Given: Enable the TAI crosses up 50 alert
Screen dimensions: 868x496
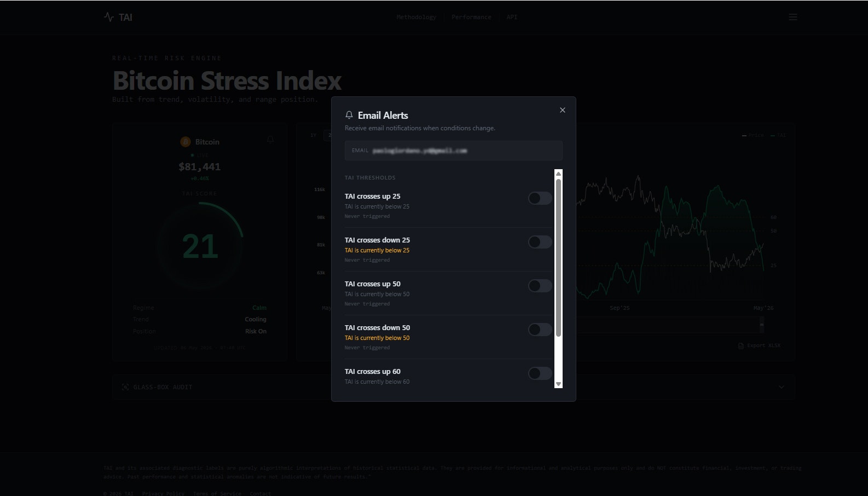Looking at the screenshot, I should point(540,286).
